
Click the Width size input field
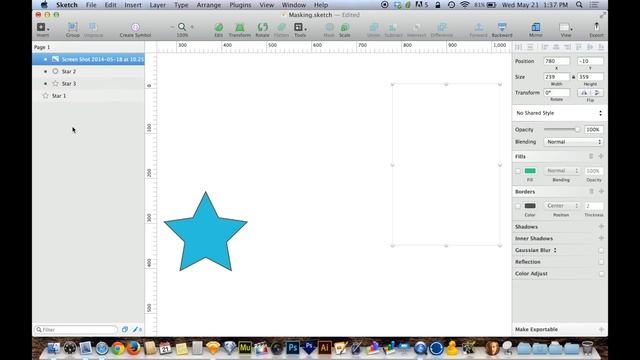point(556,77)
